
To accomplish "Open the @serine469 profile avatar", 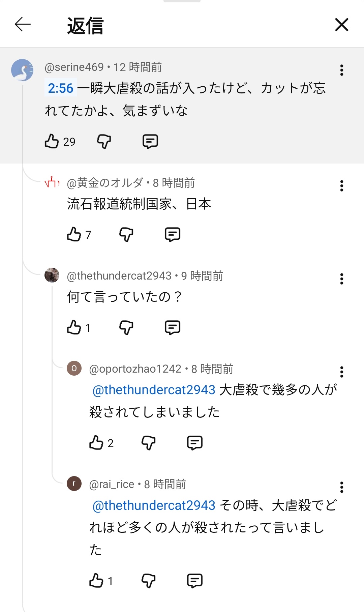I will [x=22, y=70].
